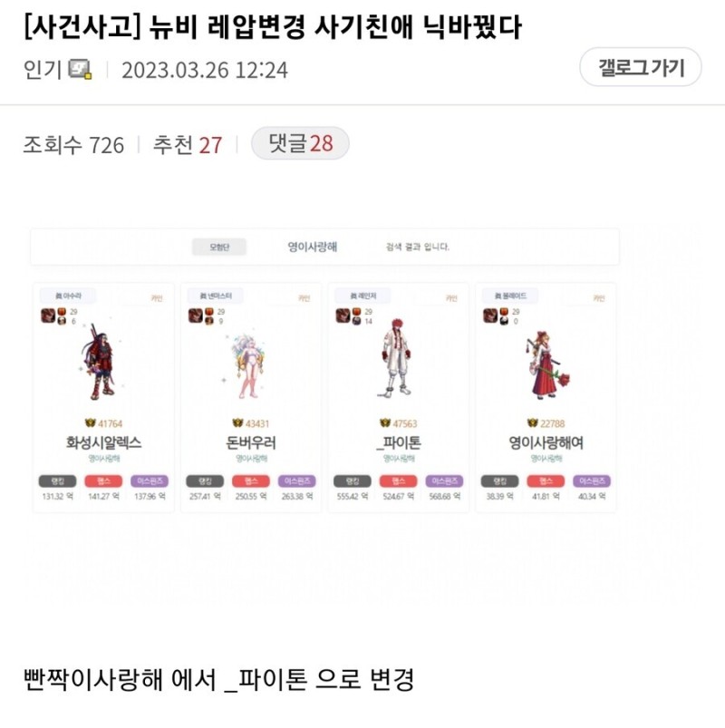The image size is (725, 728).
Task: Click the 영이사랑해 search field text
Action: tap(313, 247)
